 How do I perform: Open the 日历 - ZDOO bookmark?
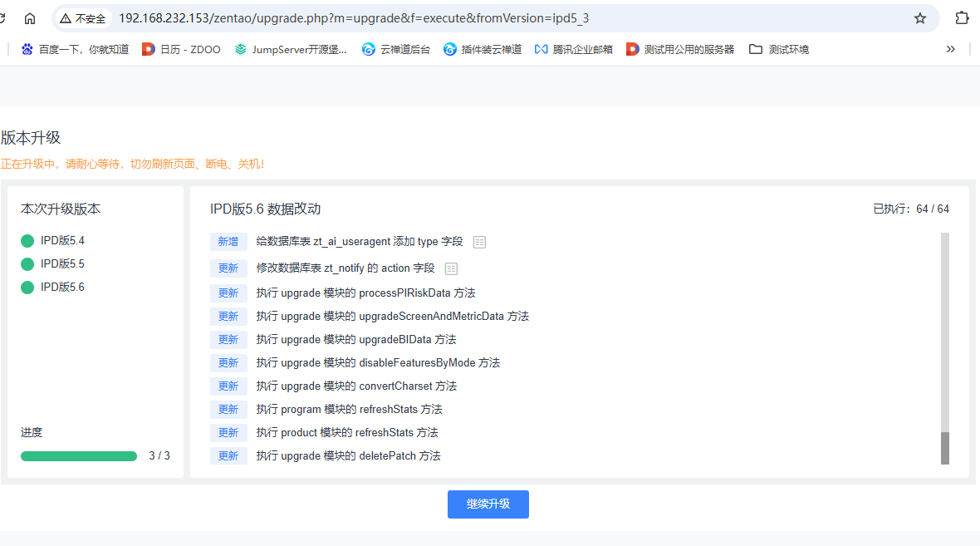(181, 49)
